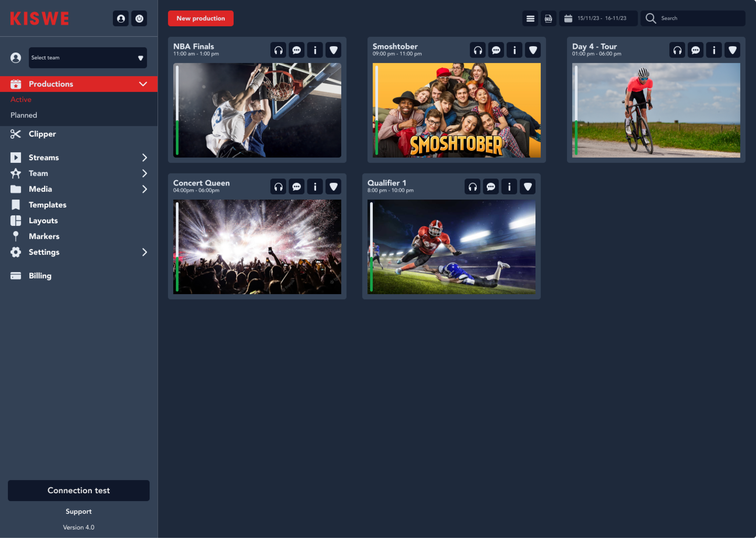Open headphones audio for Concert Queen

point(278,187)
